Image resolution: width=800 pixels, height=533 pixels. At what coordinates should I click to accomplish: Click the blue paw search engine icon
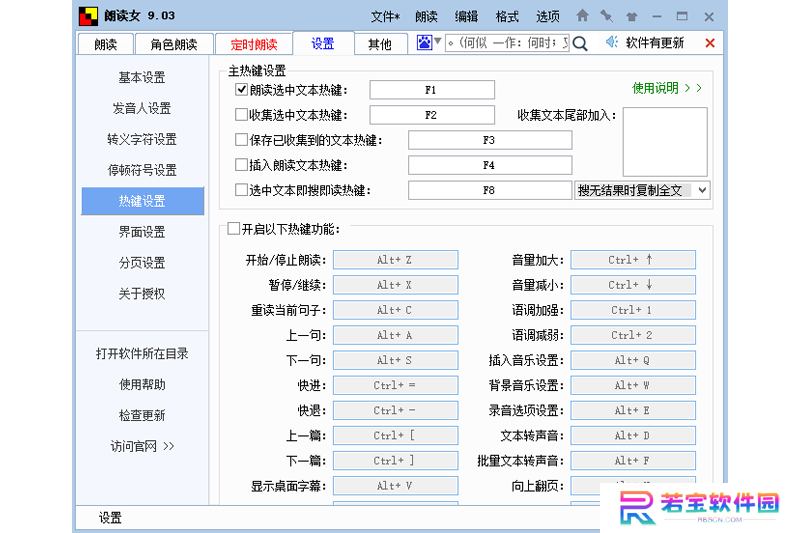click(424, 42)
